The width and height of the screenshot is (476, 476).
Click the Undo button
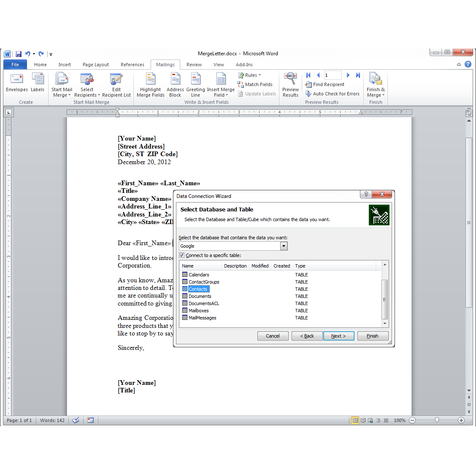click(27, 54)
